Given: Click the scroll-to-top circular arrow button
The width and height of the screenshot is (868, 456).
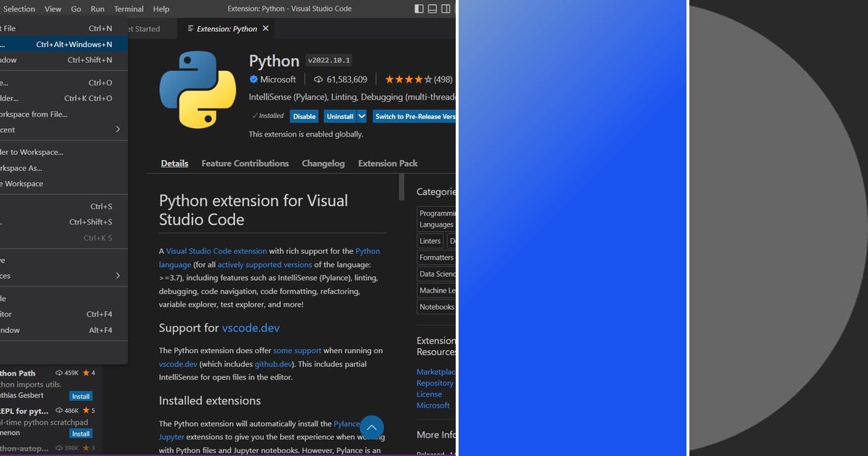Looking at the screenshot, I should click(x=372, y=427).
